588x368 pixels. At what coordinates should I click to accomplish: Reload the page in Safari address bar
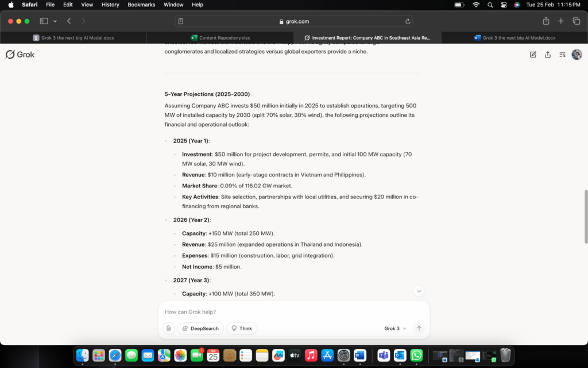[x=408, y=21]
